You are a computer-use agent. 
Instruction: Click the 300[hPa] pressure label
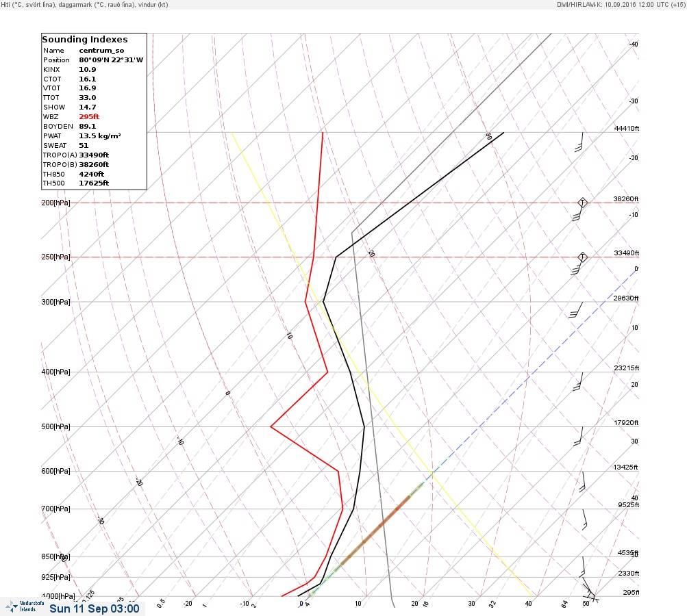pyautogui.click(x=55, y=302)
